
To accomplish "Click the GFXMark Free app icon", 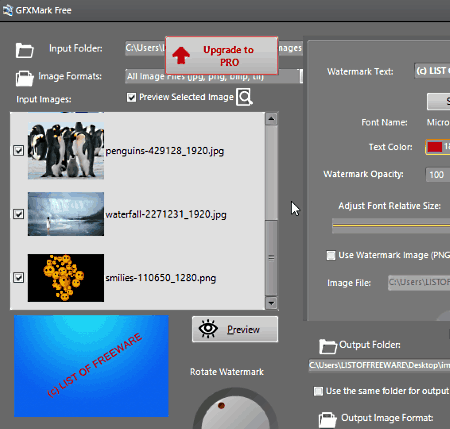I will click(7, 10).
